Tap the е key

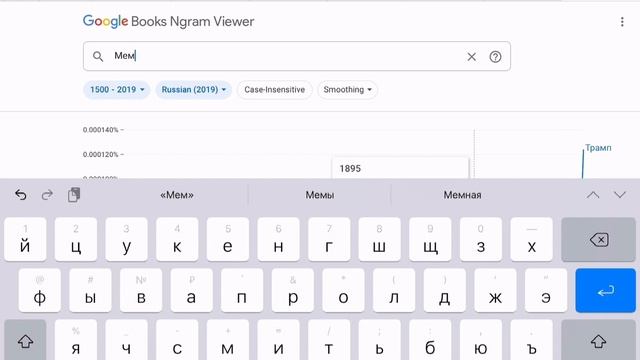click(x=228, y=240)
